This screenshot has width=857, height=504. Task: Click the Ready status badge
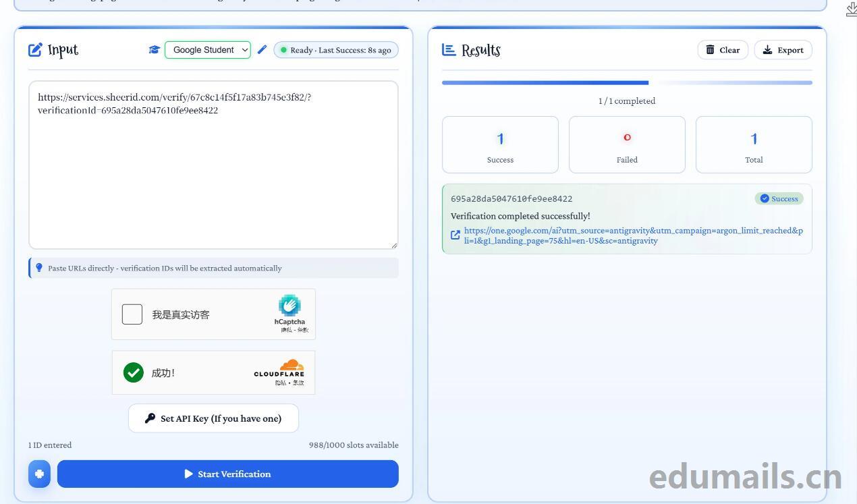click(336, 50)
